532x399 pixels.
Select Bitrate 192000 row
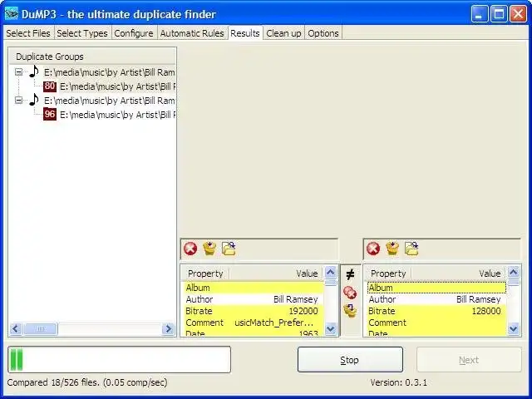click(x=253, y=311)
